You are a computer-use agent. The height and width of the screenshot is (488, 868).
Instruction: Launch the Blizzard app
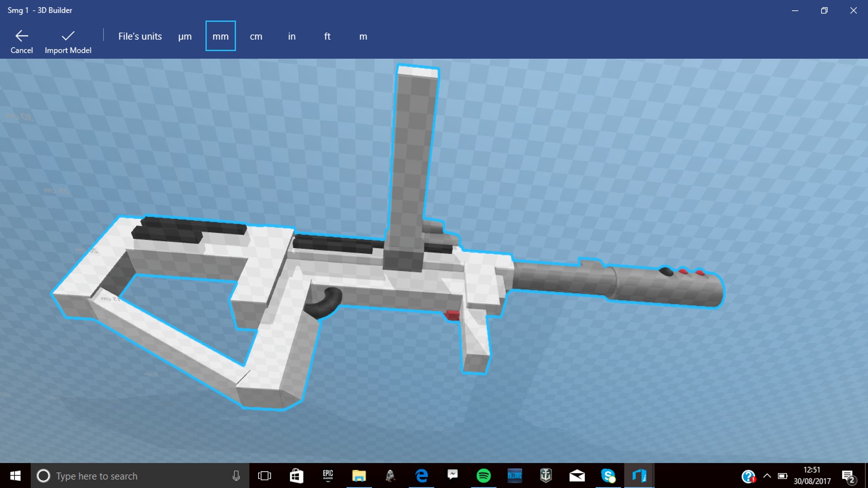[x=515, y=476]
